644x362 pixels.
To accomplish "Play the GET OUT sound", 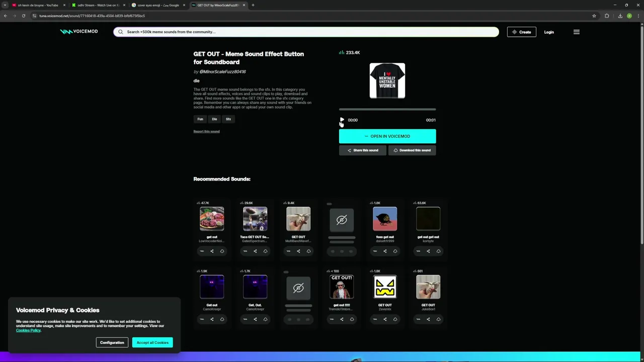I will pos(342,120).
